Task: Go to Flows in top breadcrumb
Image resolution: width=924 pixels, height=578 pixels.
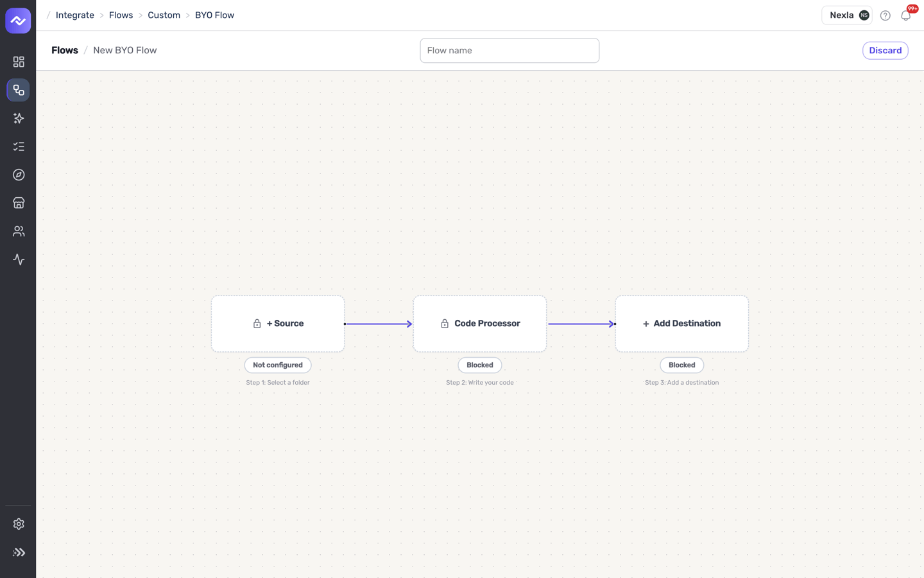Action: point(121,15)
